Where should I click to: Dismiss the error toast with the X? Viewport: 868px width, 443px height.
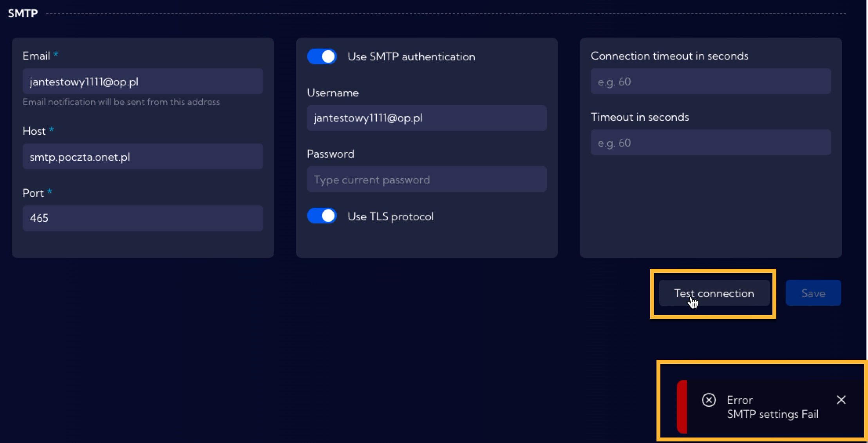pos(841,400)
